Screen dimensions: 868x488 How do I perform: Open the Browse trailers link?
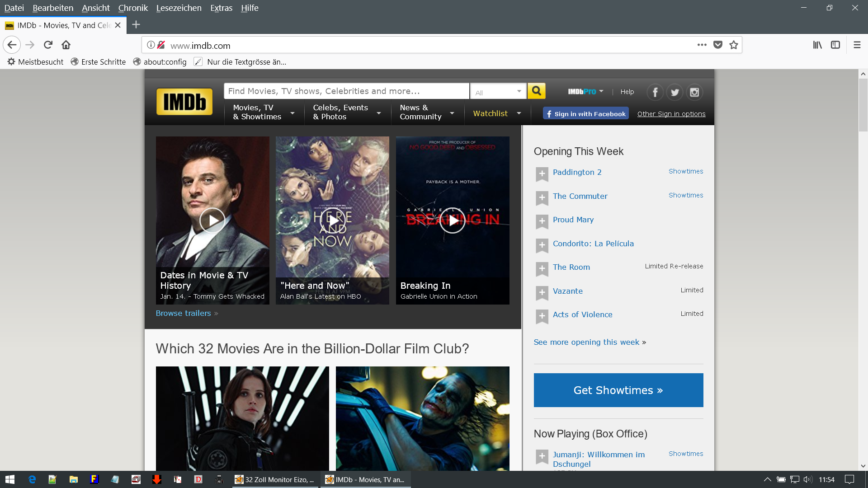[x=184, y=313]
